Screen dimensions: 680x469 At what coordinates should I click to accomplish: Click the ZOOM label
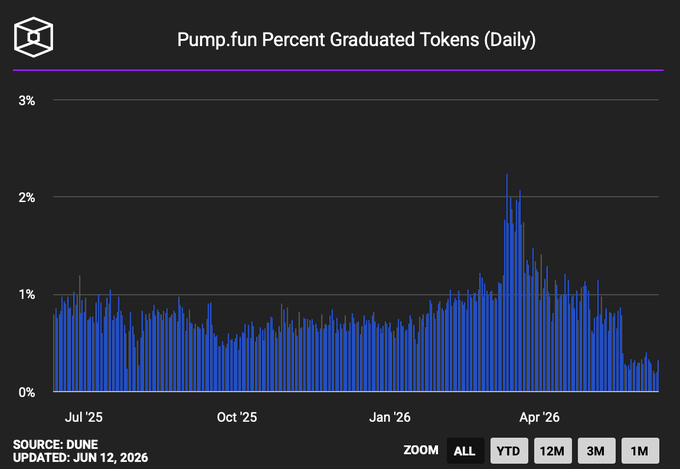[x=421, y=450]
